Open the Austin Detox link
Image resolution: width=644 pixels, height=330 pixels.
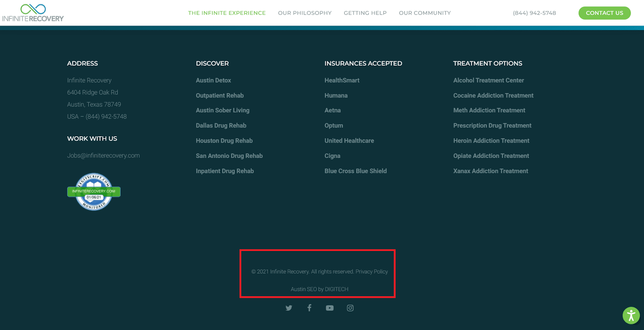point(213,80)
